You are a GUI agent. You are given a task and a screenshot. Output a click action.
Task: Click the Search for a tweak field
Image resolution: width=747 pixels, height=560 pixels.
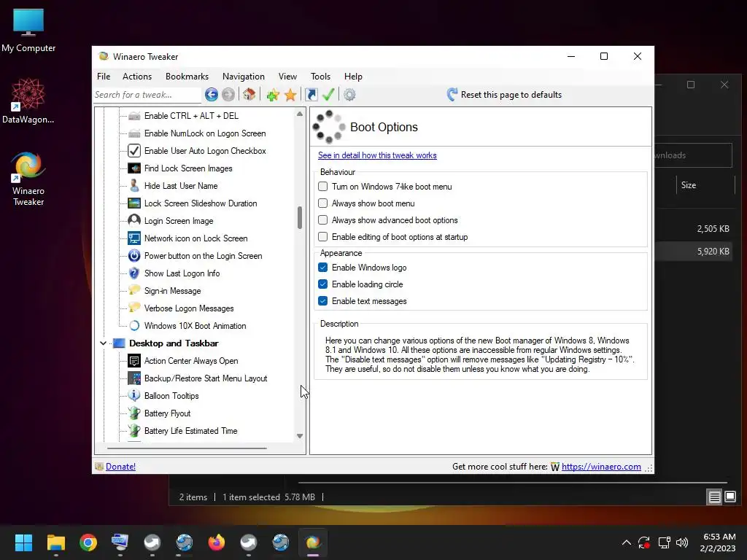147,95
